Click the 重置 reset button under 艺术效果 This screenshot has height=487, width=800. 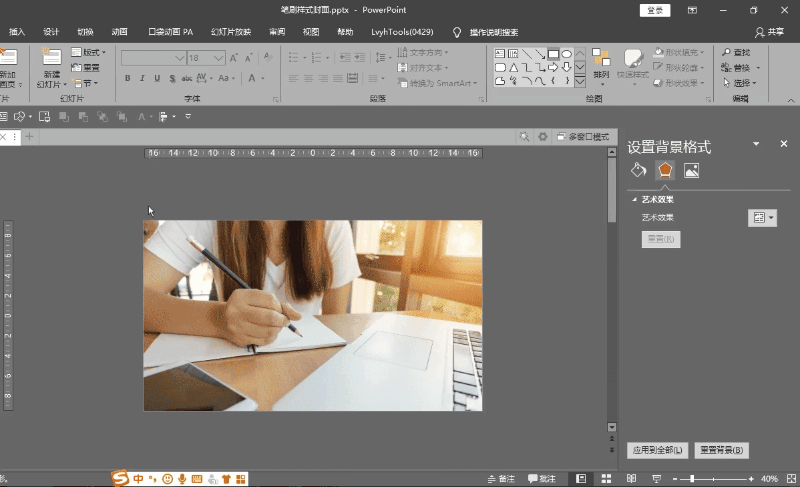pyautogui.click(x=661, y=239)
